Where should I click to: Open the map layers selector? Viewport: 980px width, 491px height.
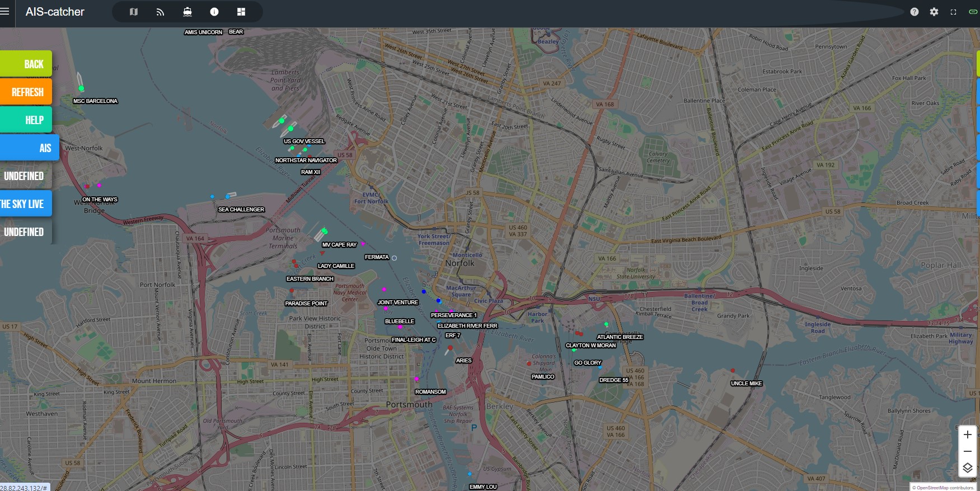pos(968,468)
